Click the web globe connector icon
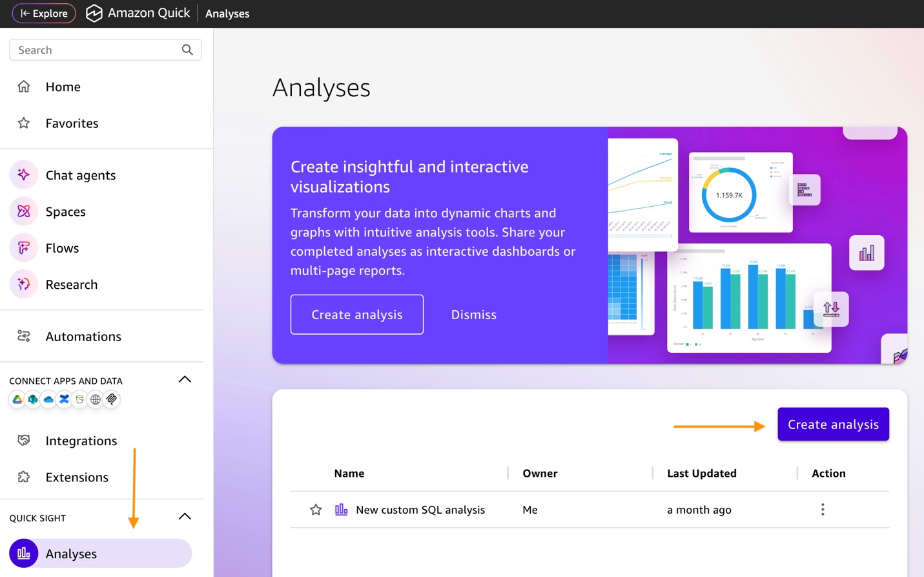 point(96,399)
